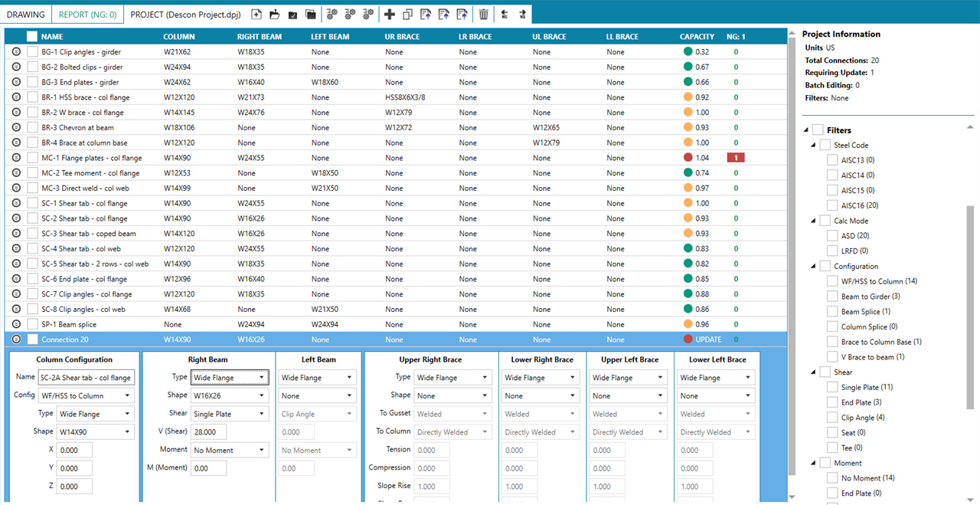
Task: Click the duplicate connection icon
Action: click(407, 14)
